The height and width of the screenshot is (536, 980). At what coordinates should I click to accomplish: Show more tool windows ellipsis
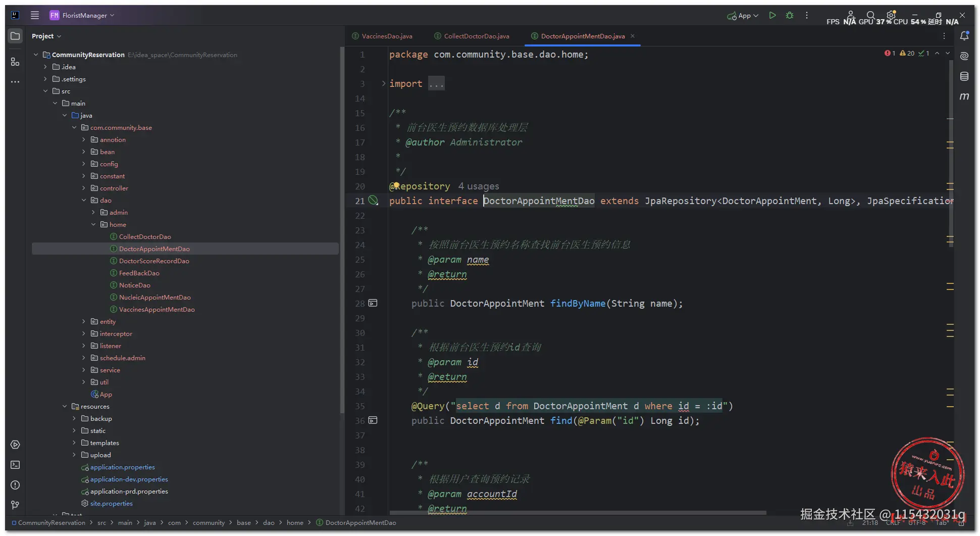15,82
